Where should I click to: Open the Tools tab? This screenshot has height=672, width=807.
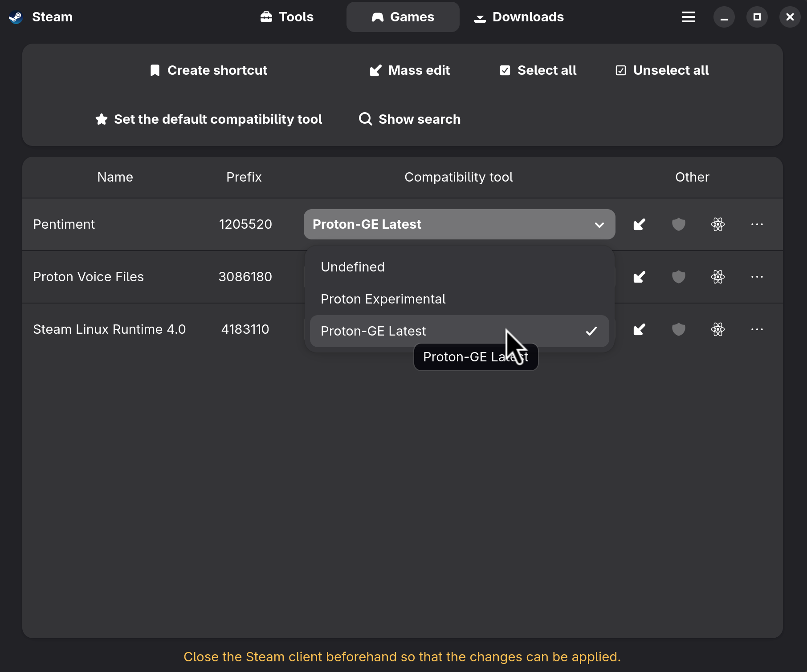pos(287,17)
